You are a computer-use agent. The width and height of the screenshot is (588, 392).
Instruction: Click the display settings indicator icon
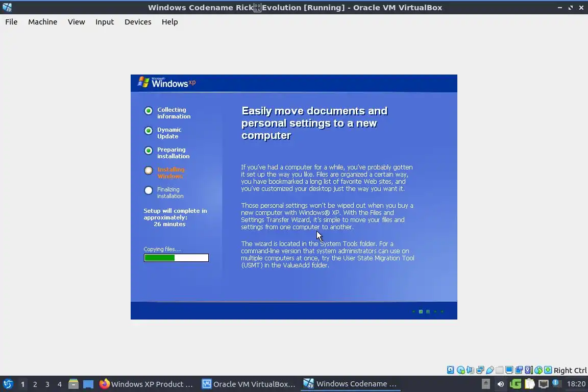pyautogui.click(x=509, y=370)
